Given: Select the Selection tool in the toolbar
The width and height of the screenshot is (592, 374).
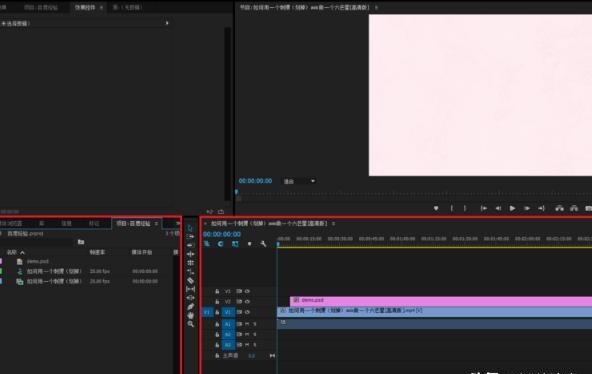Looking at the screenshot, I should click(x=190, y=228).
